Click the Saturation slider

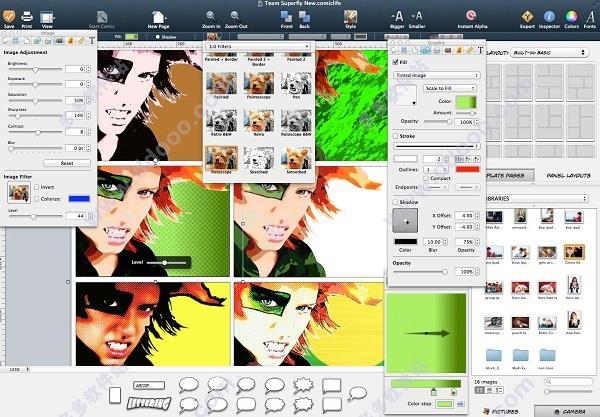pos(35,101)
